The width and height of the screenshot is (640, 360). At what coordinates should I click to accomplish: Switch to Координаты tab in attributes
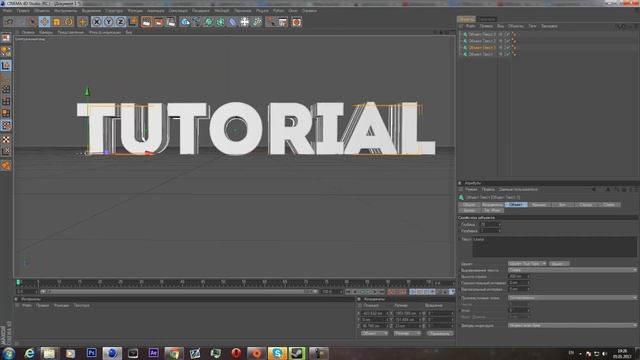(x=492, y=204)
